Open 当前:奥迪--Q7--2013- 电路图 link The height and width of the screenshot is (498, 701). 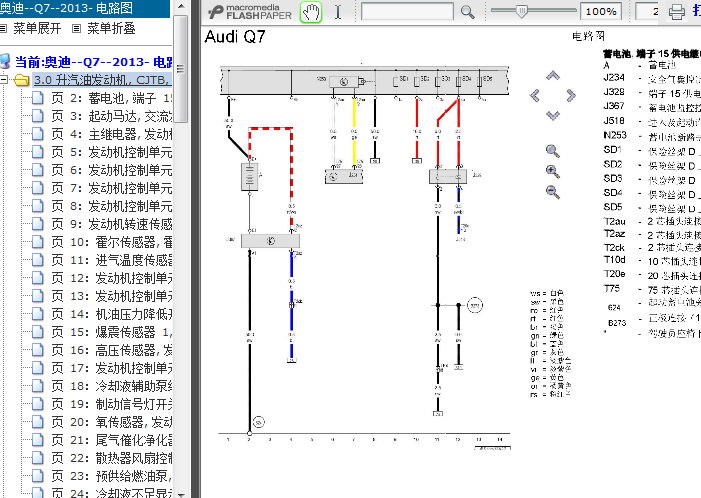pos(93,62)
